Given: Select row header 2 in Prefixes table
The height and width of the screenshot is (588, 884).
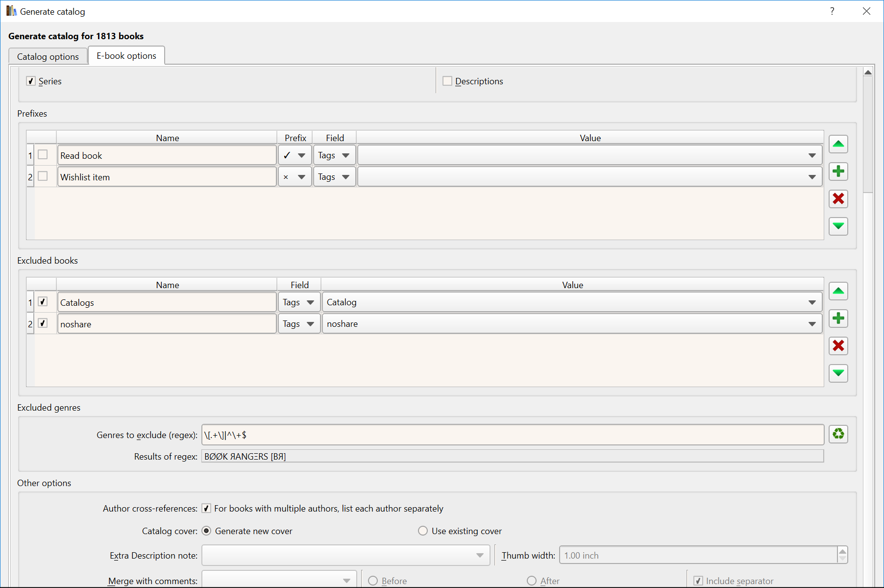Looking at the screenshot, I should click(30, 177).
